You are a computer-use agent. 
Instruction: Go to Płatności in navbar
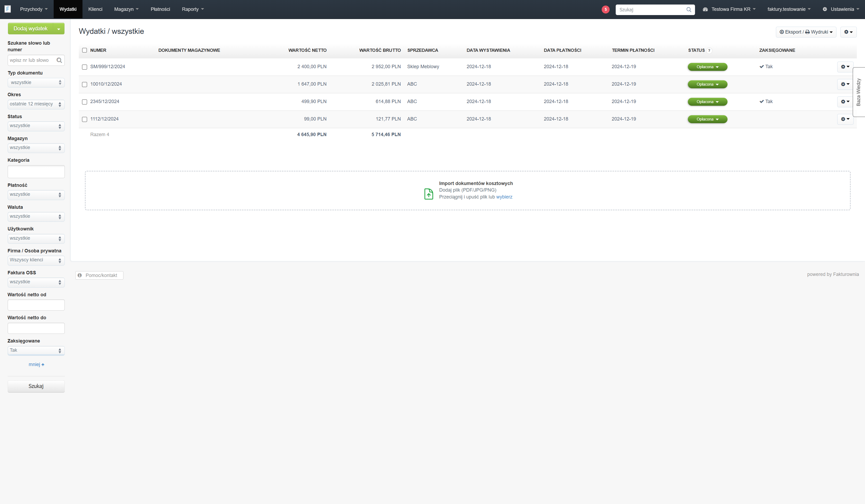pyautogui.click(x=160, y=9)
